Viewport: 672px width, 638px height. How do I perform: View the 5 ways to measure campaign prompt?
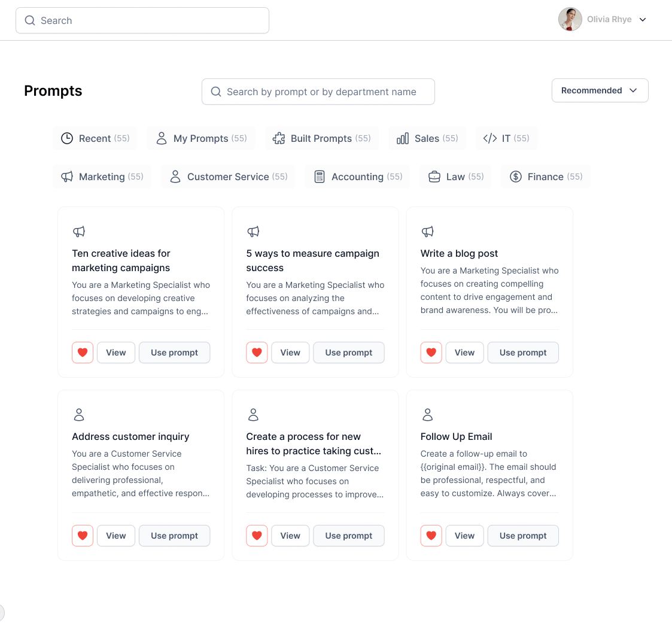(290, 353)
